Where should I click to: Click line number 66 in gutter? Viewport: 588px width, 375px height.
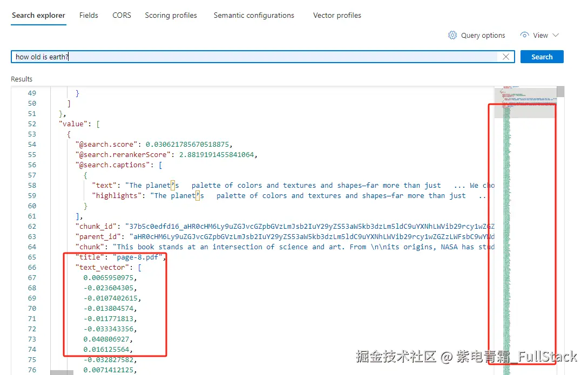(x=32, y=268)
